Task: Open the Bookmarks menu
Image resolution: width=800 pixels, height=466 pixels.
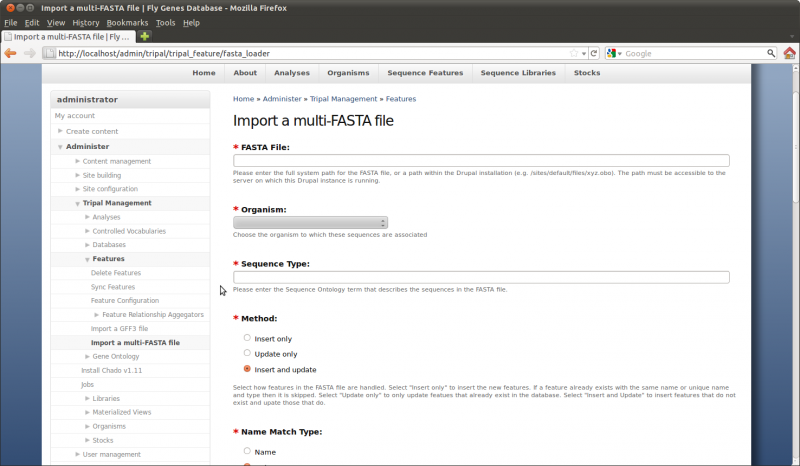Action: (127, 22)
